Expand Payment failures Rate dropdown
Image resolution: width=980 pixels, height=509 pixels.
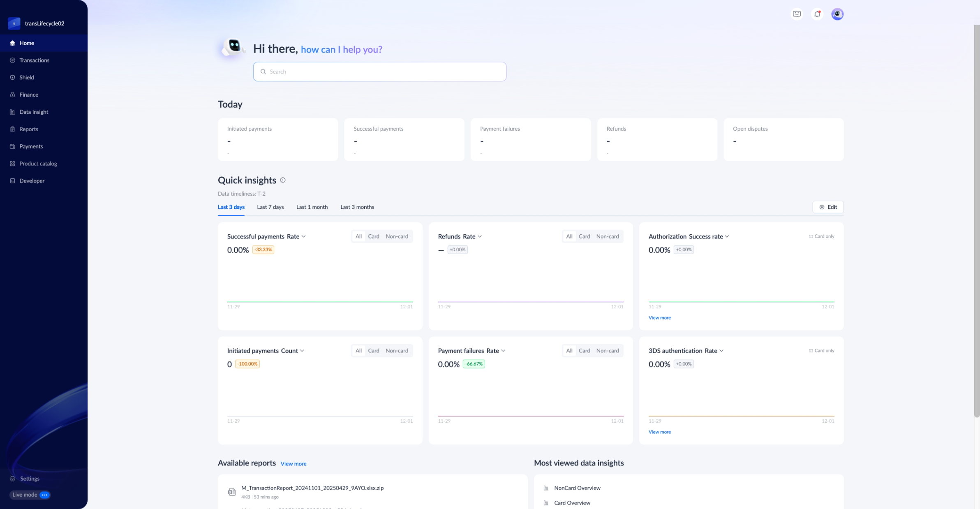pyautogui.click(x=503, y=351)
